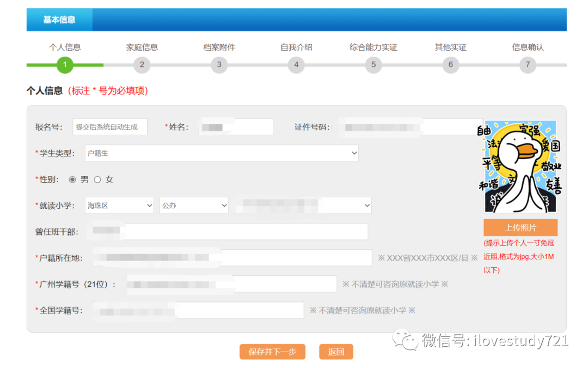The height and width of the screenshot is (368, 588).
Task: Click the 上传照片 upload button
Action: coord(520,227)
